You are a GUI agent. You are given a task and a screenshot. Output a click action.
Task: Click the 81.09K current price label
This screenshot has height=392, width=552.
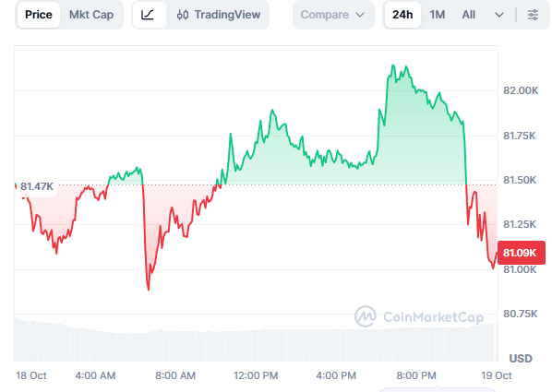(521, 253)
